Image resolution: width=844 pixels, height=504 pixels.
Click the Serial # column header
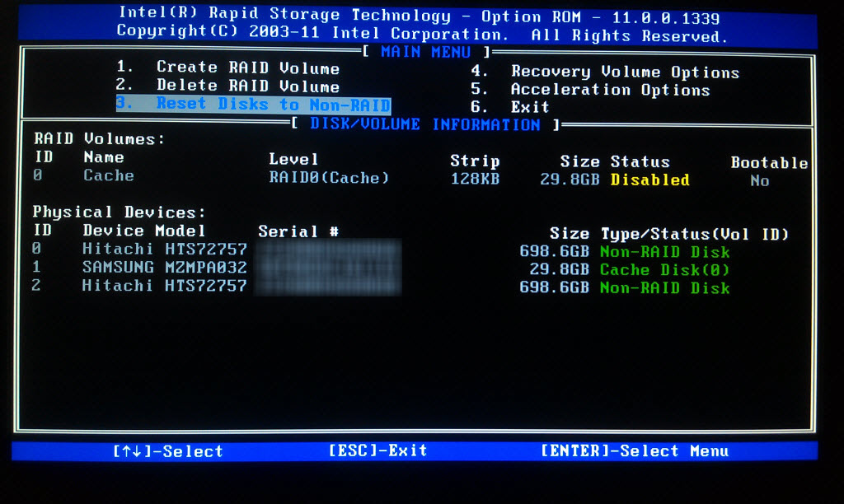[x=298, y=231]
